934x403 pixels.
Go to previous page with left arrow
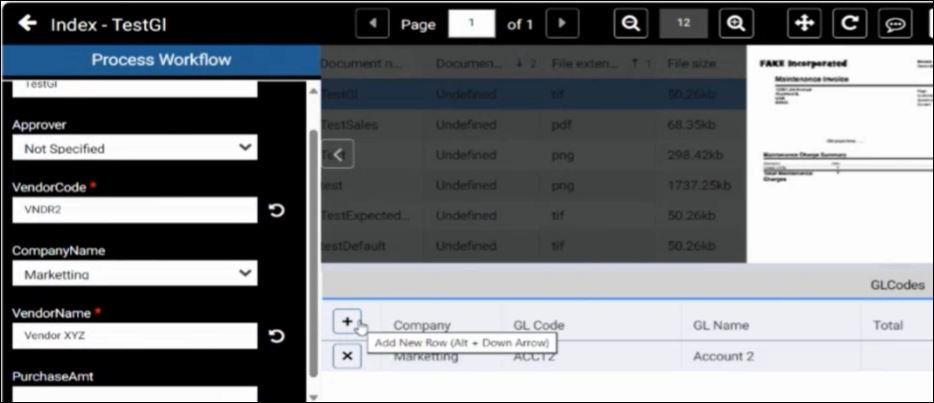click(x=373, y=23)
